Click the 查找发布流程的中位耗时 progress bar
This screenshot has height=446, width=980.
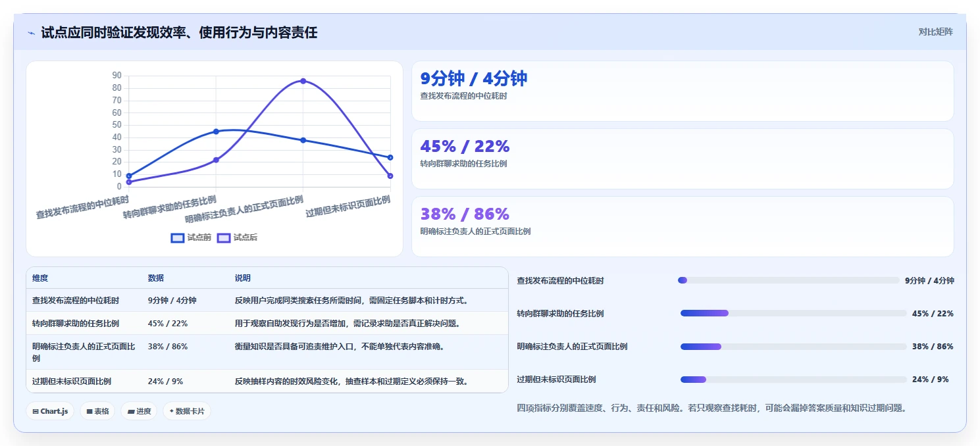point(788,280)
